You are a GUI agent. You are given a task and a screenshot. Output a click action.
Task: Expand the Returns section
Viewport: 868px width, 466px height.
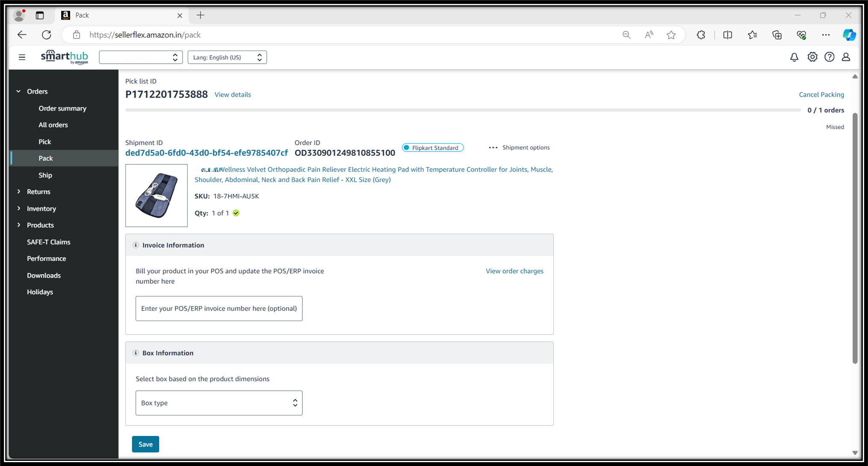point(18,192)
